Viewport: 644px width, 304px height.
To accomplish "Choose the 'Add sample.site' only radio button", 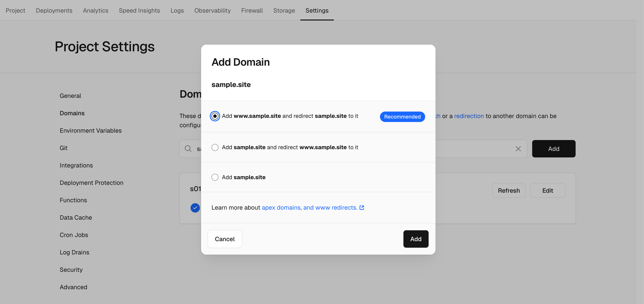I will coord(215,177).
